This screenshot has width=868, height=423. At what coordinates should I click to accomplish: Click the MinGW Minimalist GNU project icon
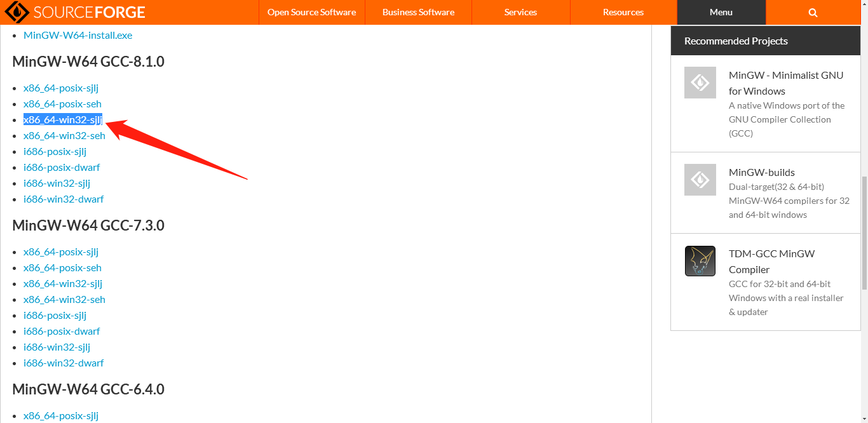pyautogui.click(x=700, y=83)
